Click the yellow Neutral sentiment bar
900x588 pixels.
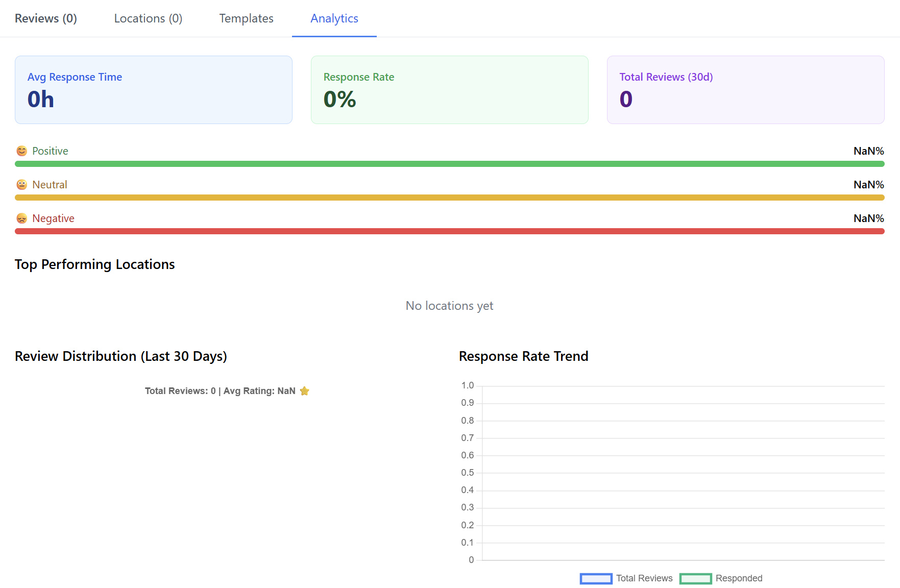click(449, 198)
